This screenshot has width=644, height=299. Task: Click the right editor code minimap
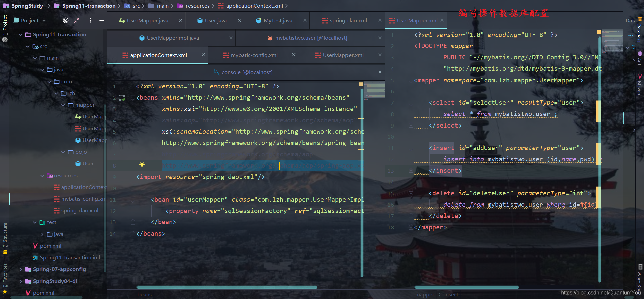coord(612,41)
